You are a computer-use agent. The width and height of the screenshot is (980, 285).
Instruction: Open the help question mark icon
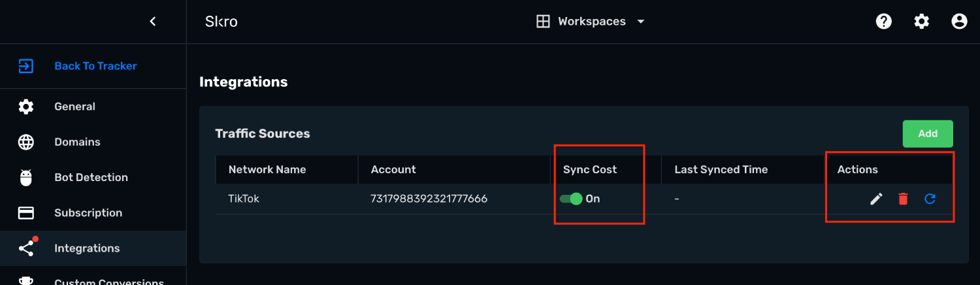(884, 22)
